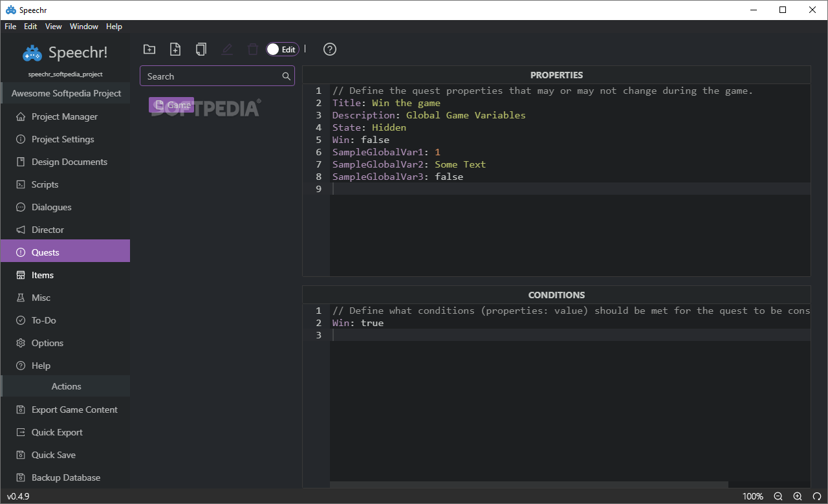This screenshot has height=504, width=828.
Task: Reset zoom with circular arrow icon
Action: (x=816, y=496)
